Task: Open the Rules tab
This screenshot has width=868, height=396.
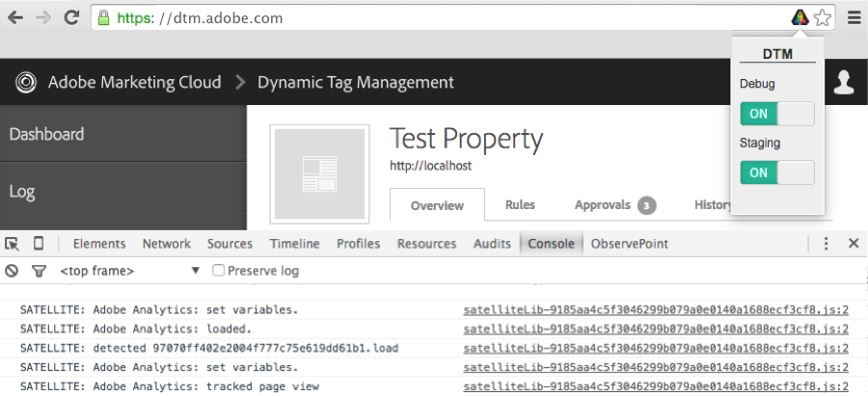Action: pos(520,205)
